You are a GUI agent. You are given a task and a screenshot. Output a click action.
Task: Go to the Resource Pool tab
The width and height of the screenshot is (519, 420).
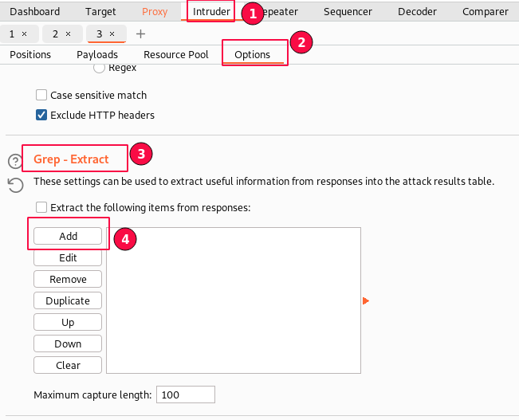tap(176, 55)
